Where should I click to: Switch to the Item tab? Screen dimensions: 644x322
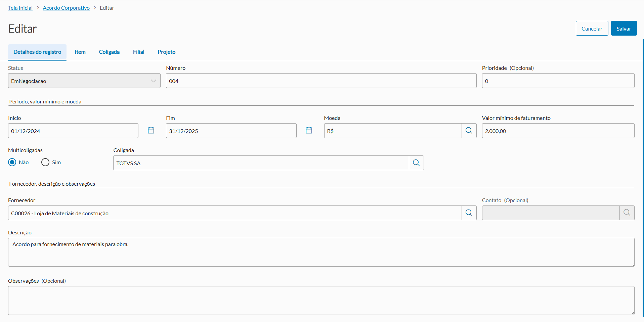point(80,52)
